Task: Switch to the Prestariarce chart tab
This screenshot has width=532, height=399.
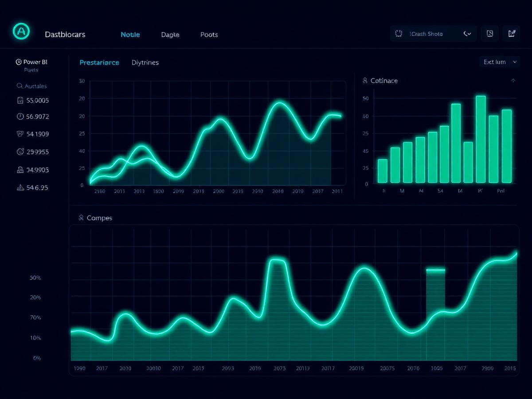Action: pos(99,63)
